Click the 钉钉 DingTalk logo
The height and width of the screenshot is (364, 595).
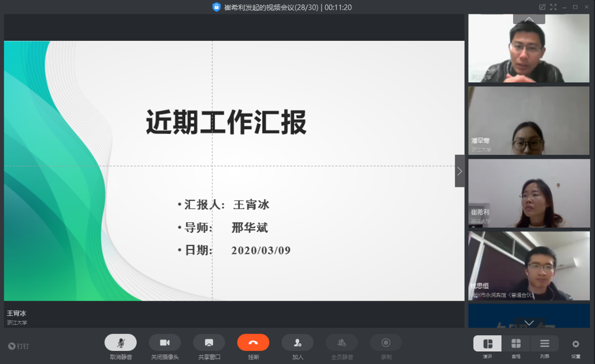19,346
